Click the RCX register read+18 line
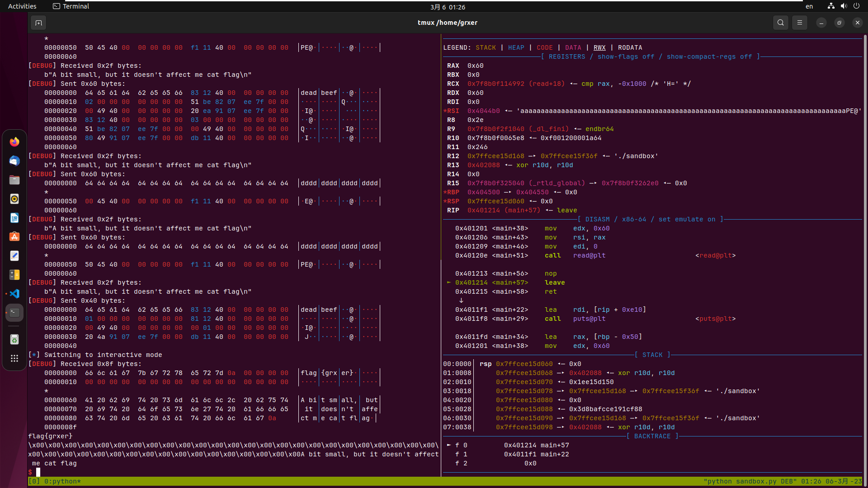This screenshot has width=868, height=488. [569, 84]
